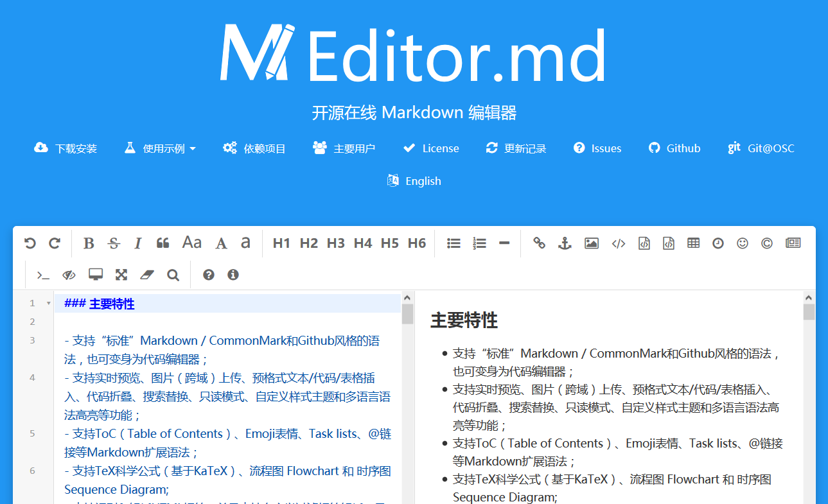This screenshot has width=828, height=504.
Task: Go to the 依赖项目 section
Action: coord(254,148)
